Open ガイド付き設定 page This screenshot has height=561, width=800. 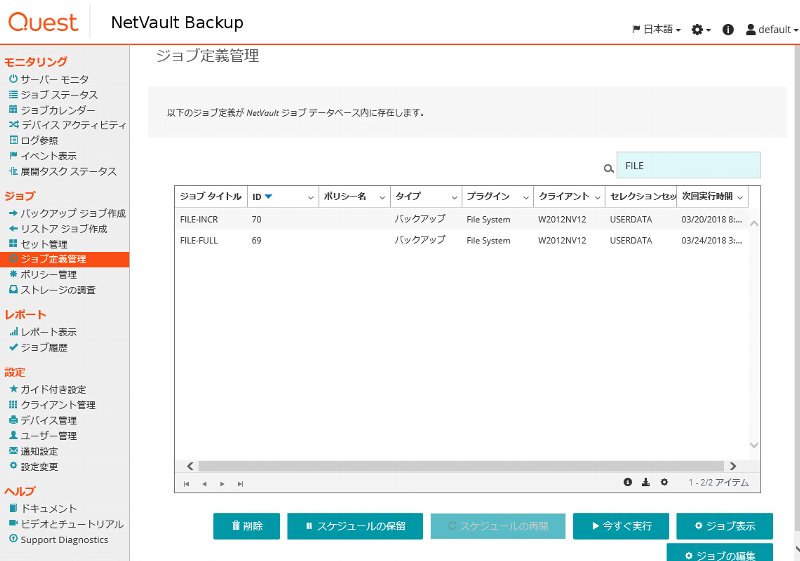tap(47, 389)
